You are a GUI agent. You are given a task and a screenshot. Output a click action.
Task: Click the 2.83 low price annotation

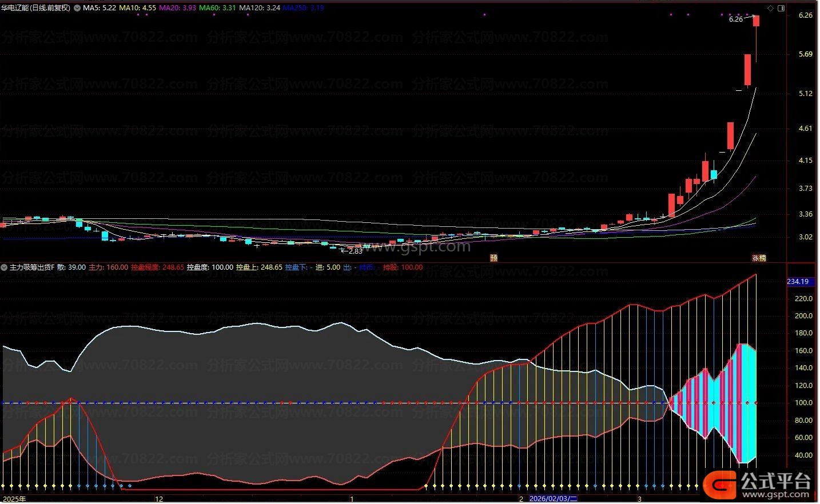coord(355,251)
